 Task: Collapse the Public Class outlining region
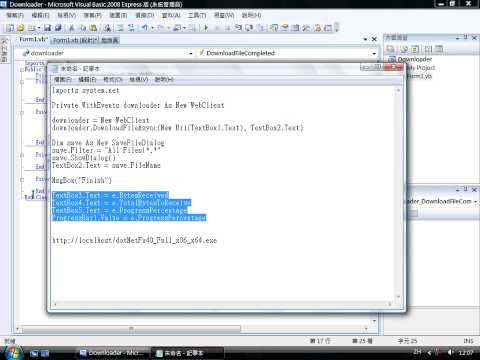(x=22, y=70)
